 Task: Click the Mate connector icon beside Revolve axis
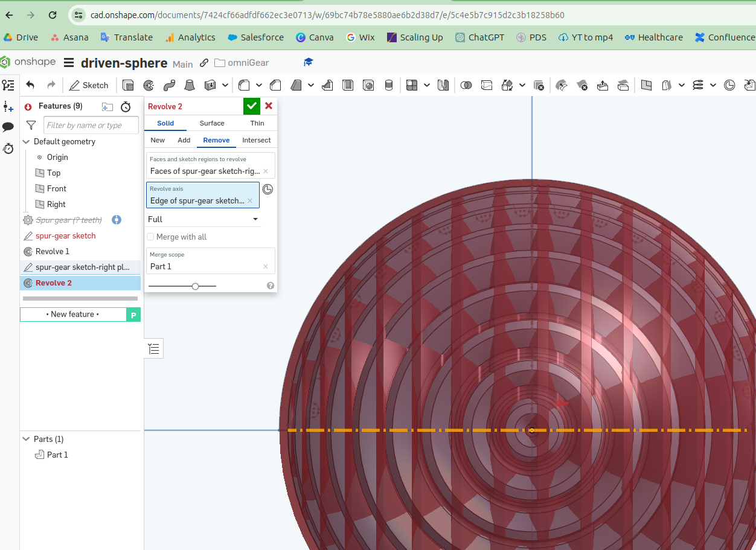click(268, 190)
